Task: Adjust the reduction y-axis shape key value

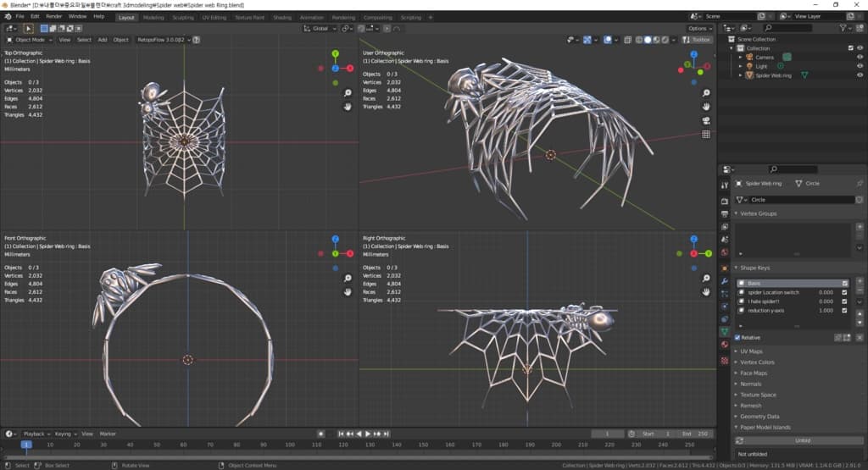Action: 826,311
